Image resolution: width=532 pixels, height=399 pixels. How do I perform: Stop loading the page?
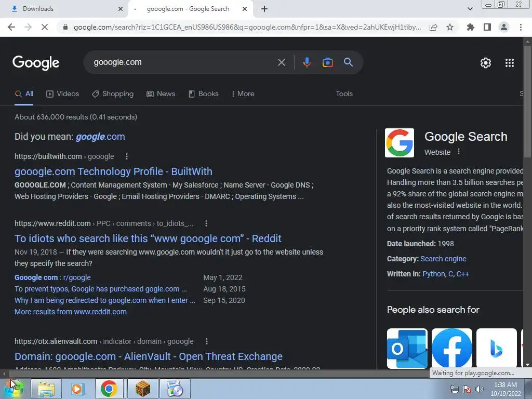point(45,27)
